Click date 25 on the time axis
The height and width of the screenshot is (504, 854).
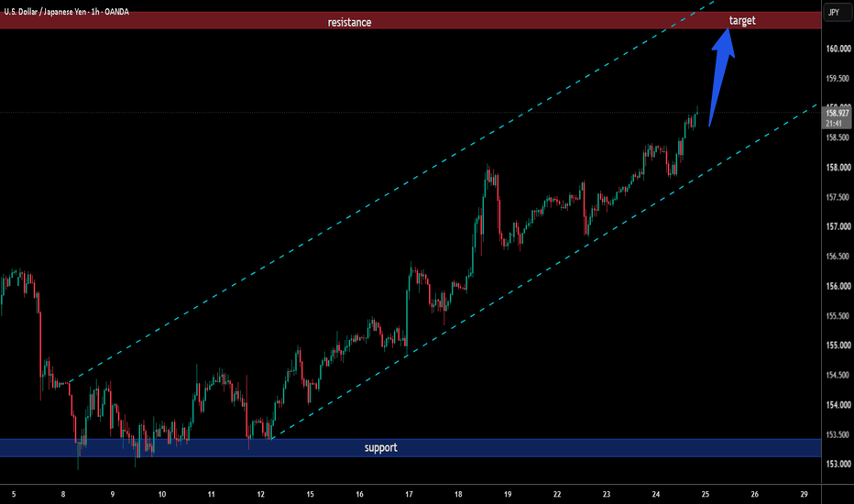point(706,494)
